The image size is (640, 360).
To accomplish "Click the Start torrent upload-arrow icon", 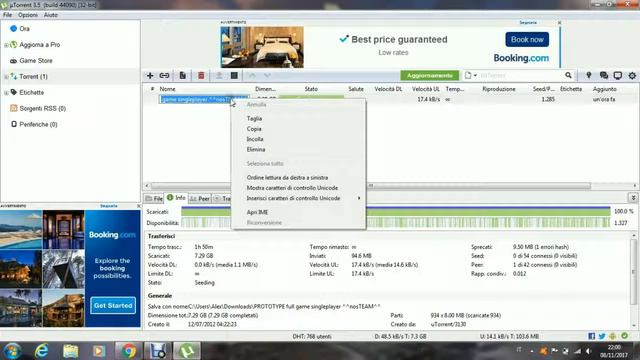I will click(219, 76).
